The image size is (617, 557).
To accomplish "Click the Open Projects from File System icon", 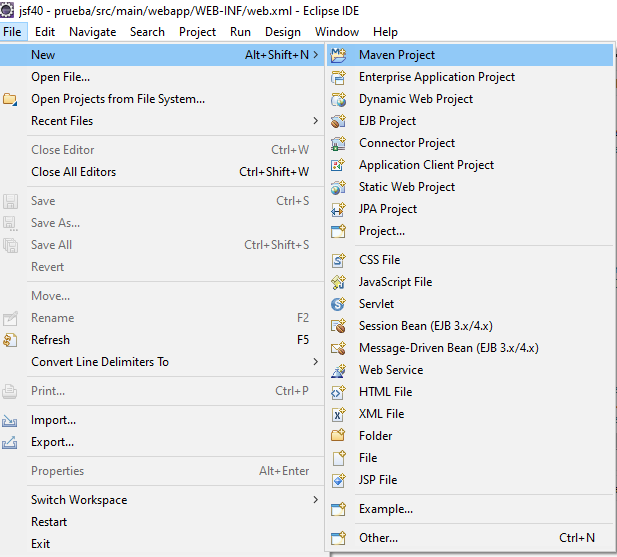I will (x=11, y=99).
